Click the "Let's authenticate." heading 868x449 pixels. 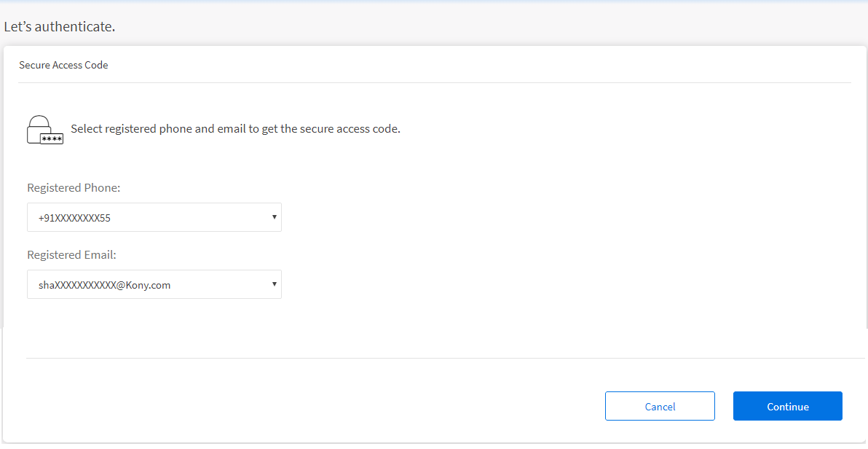click(x=60, y=27)
